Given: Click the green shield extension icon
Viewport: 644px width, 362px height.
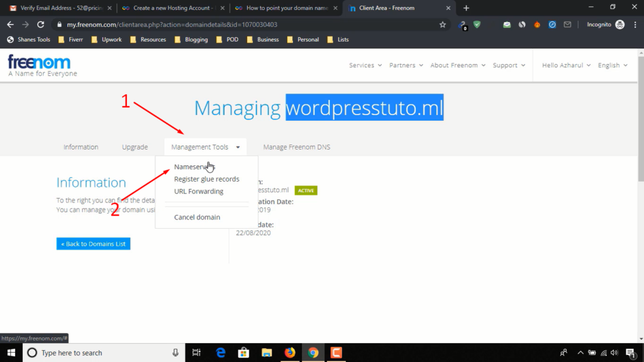Looking at the screenshot, I should pos(477,25).
